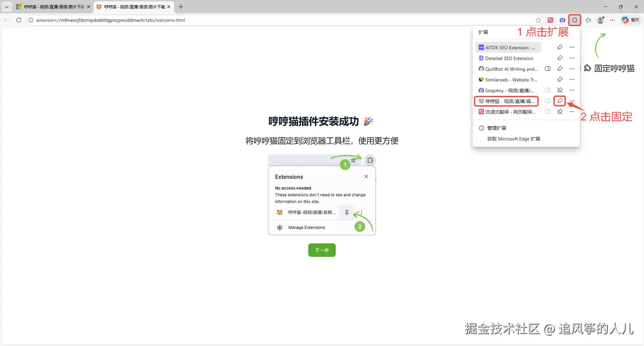Open a new browser tab
Viewport: 644px width, 346px height.
pyautogui.click(x=181, y=7)
